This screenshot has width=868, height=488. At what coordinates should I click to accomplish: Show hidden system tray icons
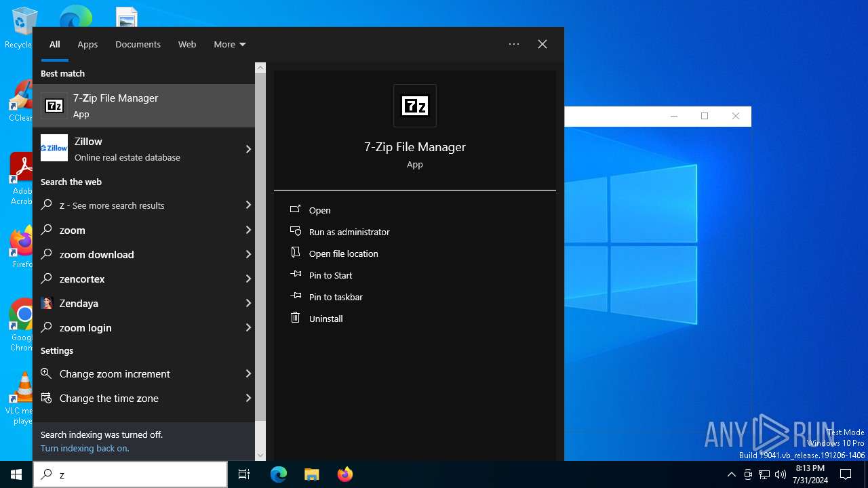coord(731,474)
